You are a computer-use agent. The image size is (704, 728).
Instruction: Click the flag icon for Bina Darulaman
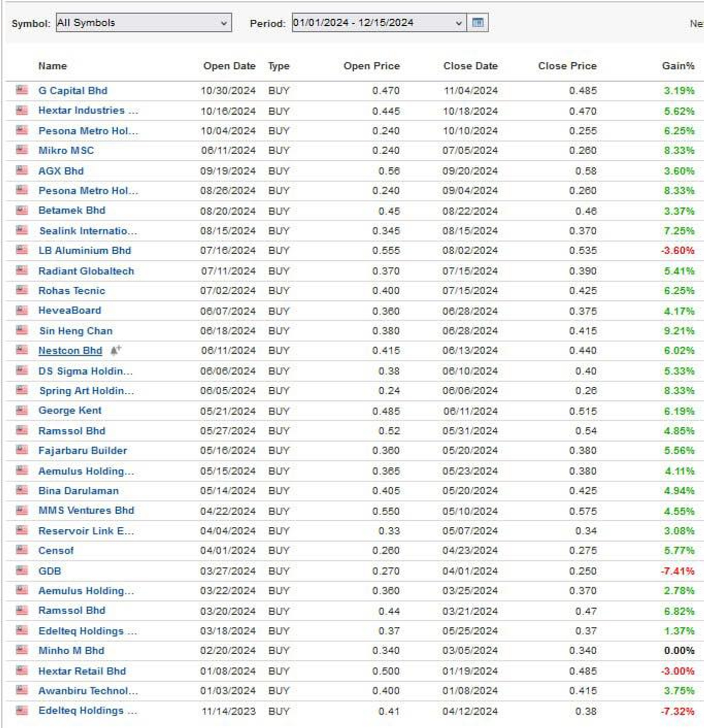(22, 490)
